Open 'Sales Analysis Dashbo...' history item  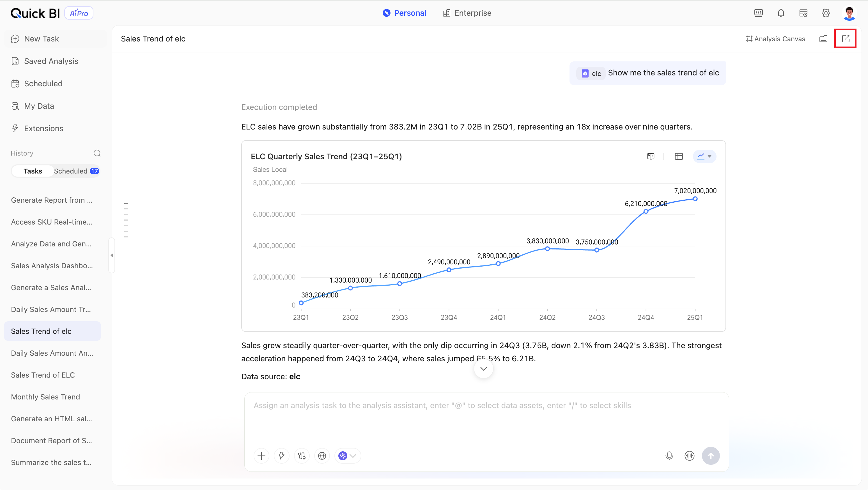(x=52, y=266)
